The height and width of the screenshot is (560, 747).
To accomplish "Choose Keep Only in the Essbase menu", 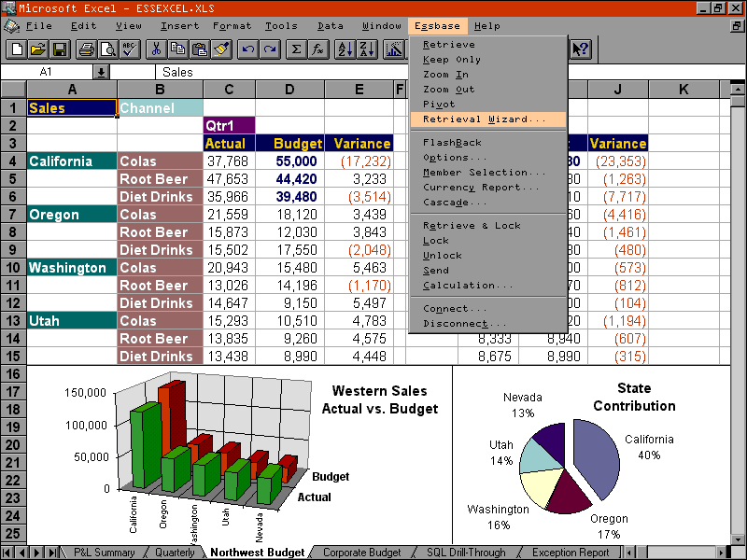I will 488,60.
